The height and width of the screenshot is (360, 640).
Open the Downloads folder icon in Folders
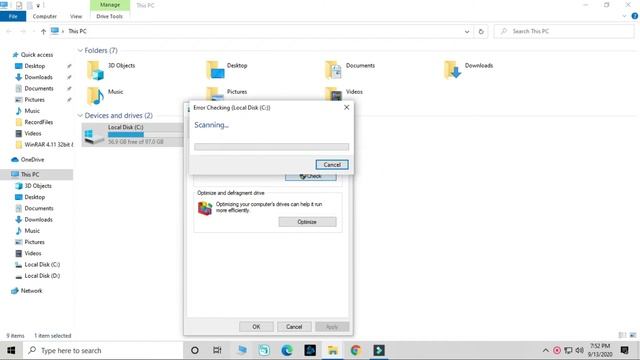tap(452, 70)
